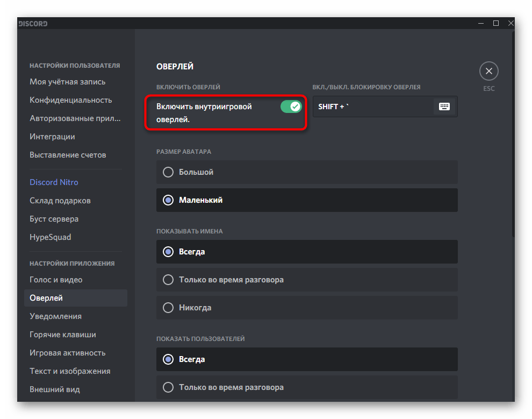Maximize the Discord window

click(495, 23)
